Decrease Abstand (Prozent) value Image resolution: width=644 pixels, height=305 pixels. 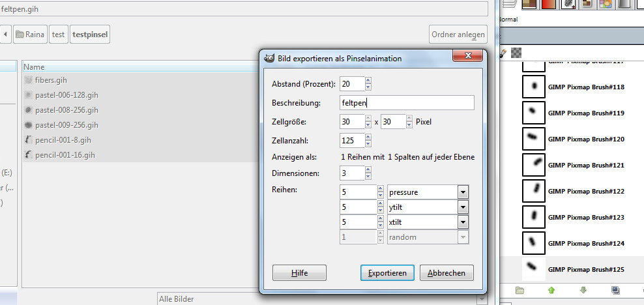click(368, 87)
